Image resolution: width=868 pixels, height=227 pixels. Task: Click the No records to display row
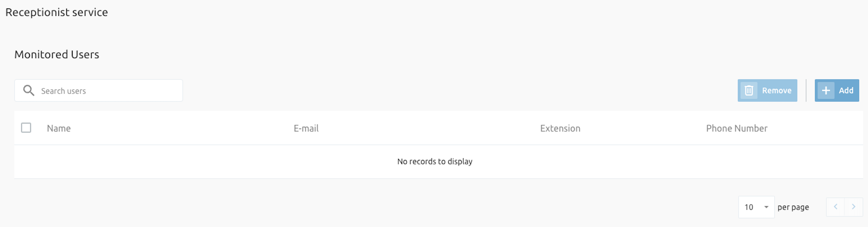point(438,162)
